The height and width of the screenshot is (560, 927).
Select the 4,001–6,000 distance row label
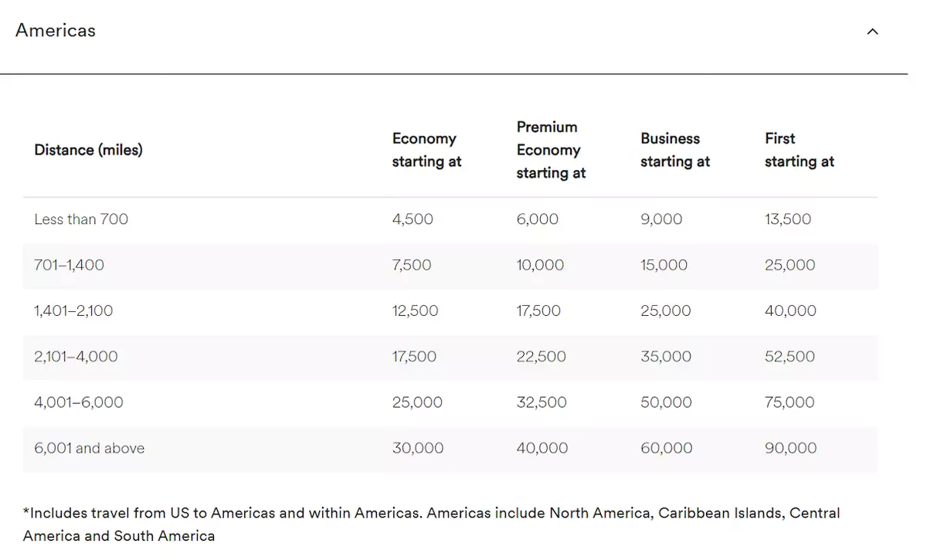78,402
